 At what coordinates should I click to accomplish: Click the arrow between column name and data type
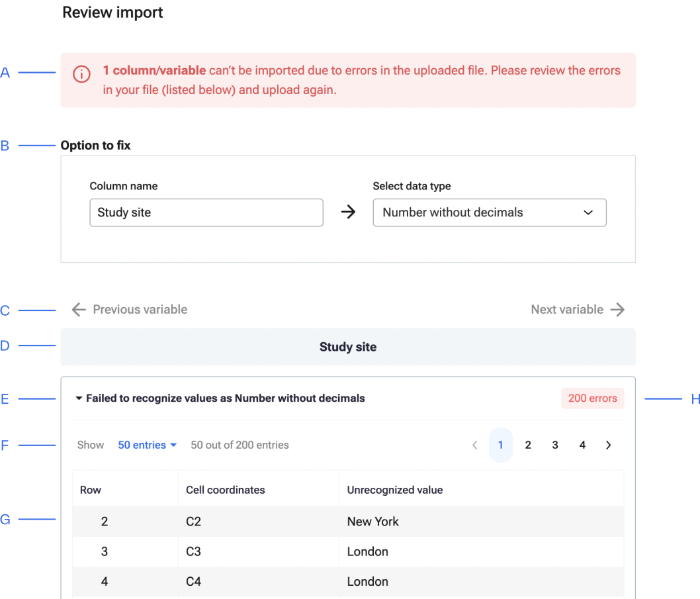[x=348, y=212]
